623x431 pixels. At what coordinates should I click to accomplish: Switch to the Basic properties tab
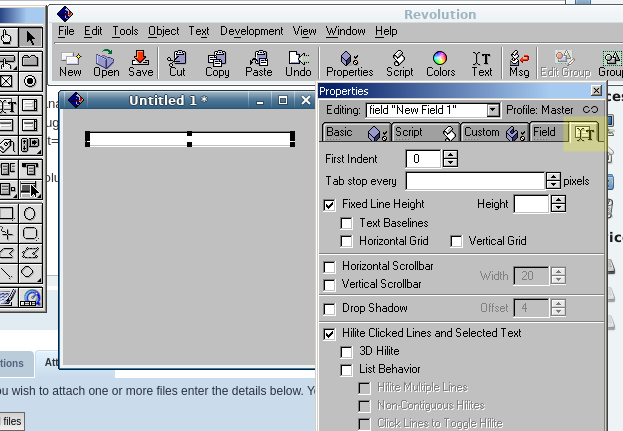[x=356, y=132]
